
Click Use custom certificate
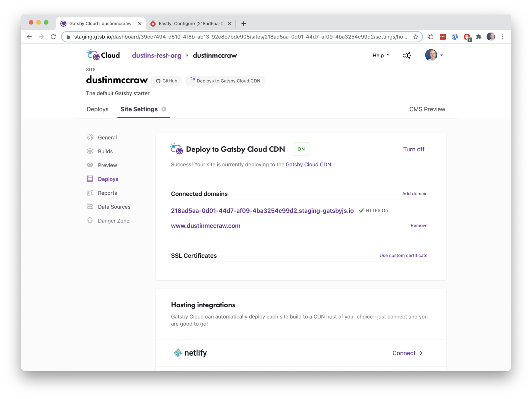coord(403,255)
